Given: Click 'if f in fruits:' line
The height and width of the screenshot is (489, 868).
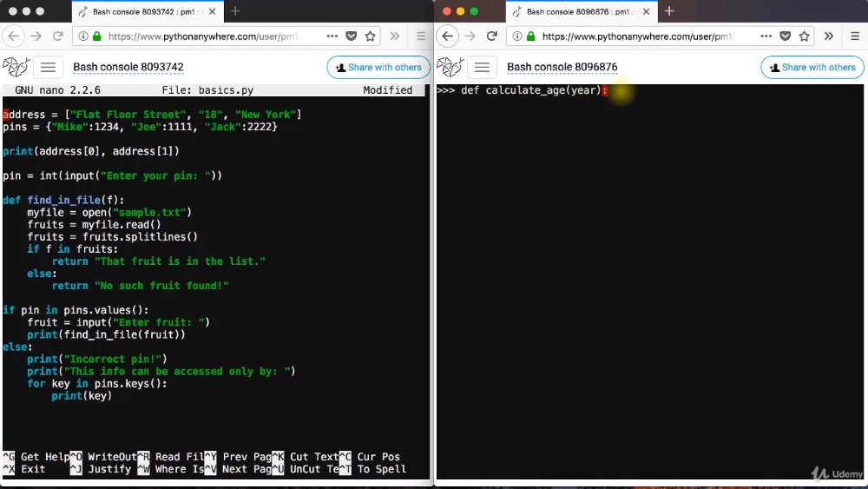Looking at the screenshot, I should click(x=73, y=249).
